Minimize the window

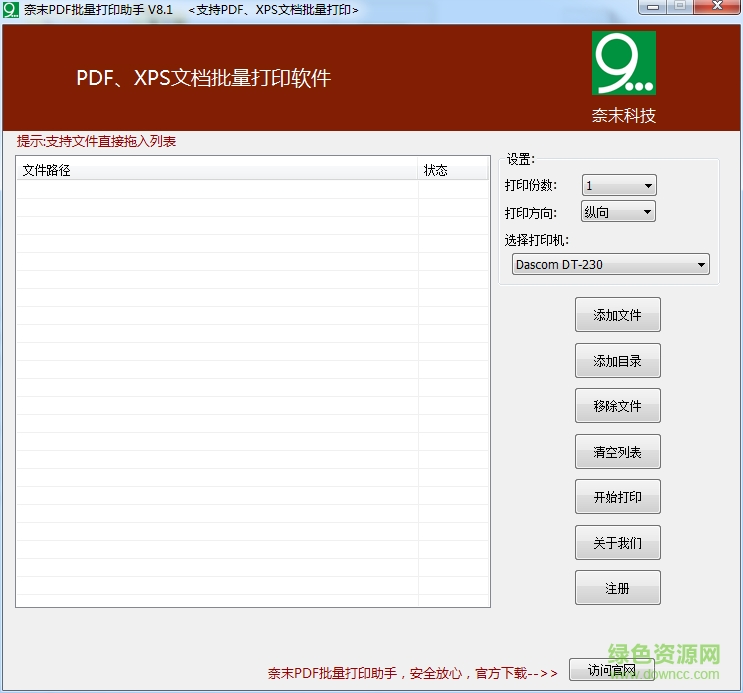point(652,7)
